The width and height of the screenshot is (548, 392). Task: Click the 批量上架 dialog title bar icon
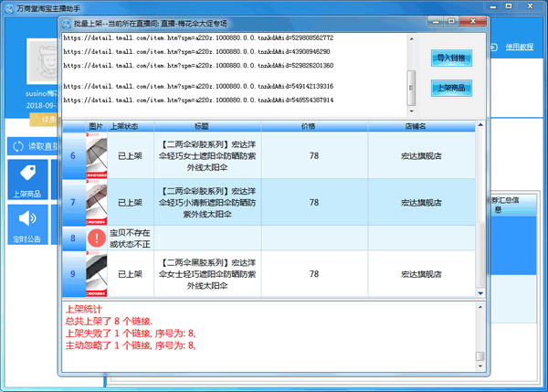coord(67,24)
